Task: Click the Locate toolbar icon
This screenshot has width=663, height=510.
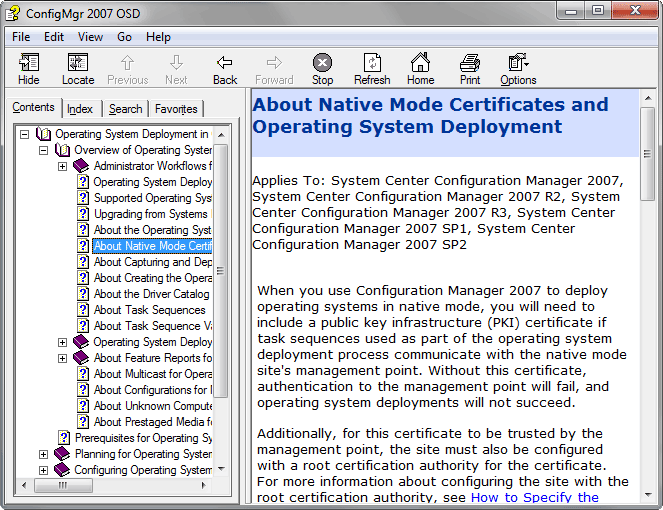Action: pyautogui.click(x=78, y=63)
